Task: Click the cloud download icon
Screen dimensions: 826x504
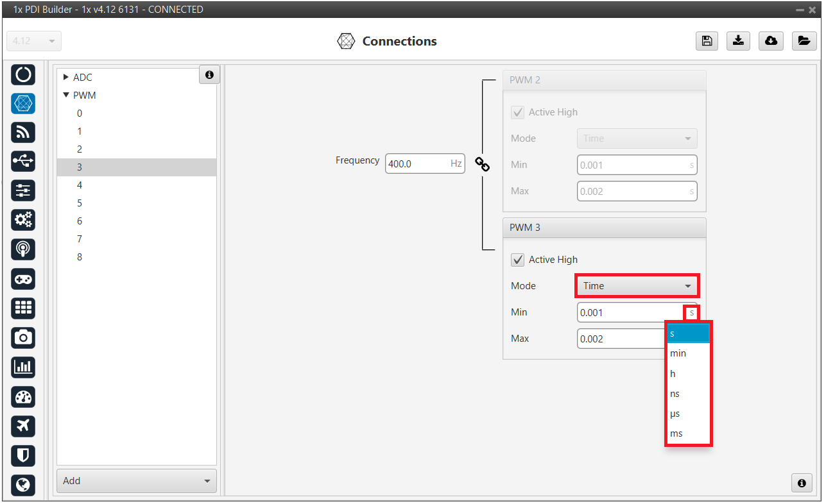Action: pyautogui.click(x=771, y=41)
